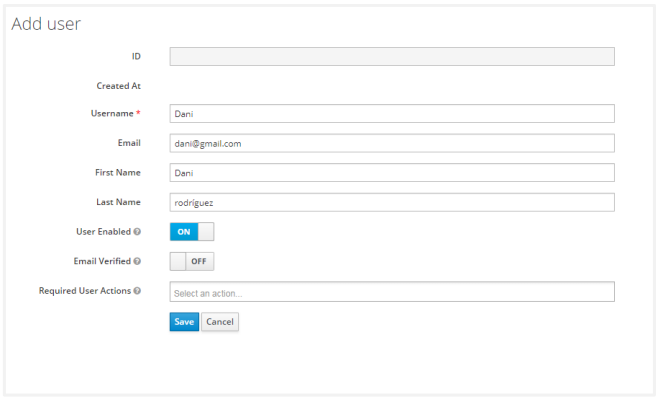
Task: Turn on the Email Verified switch
Action: [192, 261]
